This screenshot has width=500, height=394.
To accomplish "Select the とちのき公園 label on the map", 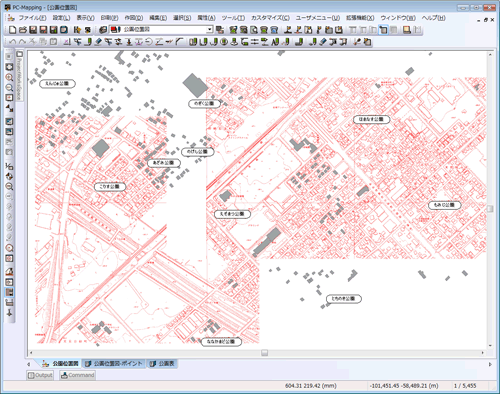I will (343, 299).
